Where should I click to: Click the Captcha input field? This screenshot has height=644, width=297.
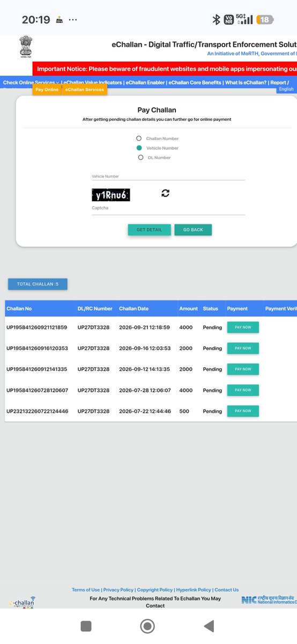168,208
